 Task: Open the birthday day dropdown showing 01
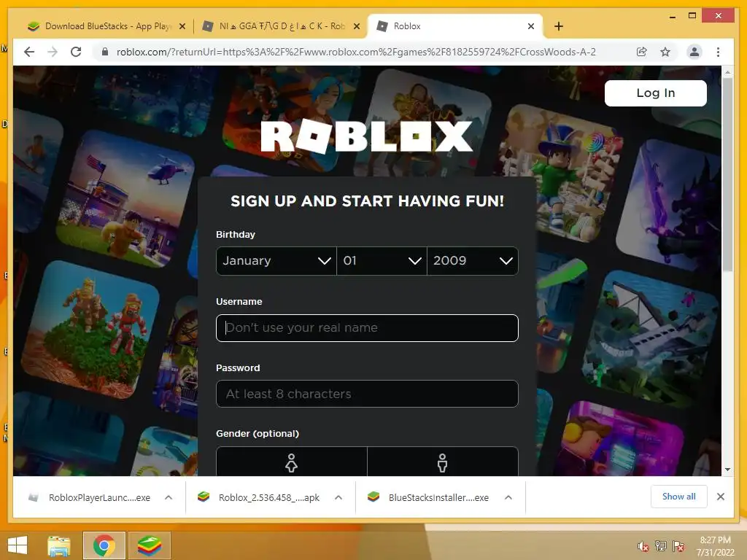382,261
